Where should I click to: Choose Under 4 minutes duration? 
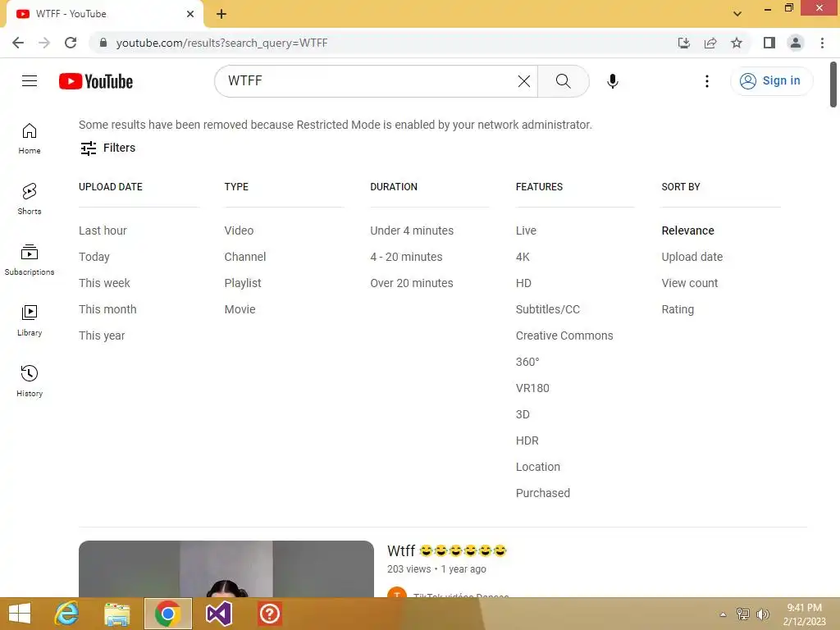pos(412,231)
